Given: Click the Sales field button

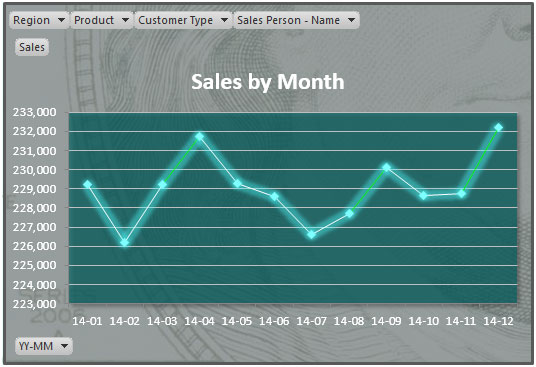Looking at the screenshot, I should point(32,47).
